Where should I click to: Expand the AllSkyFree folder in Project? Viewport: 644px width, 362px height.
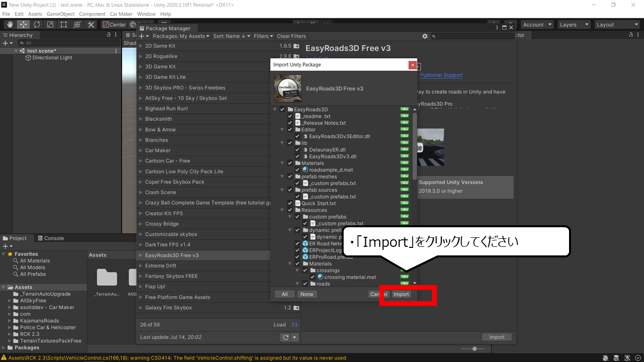coord(10,301)
